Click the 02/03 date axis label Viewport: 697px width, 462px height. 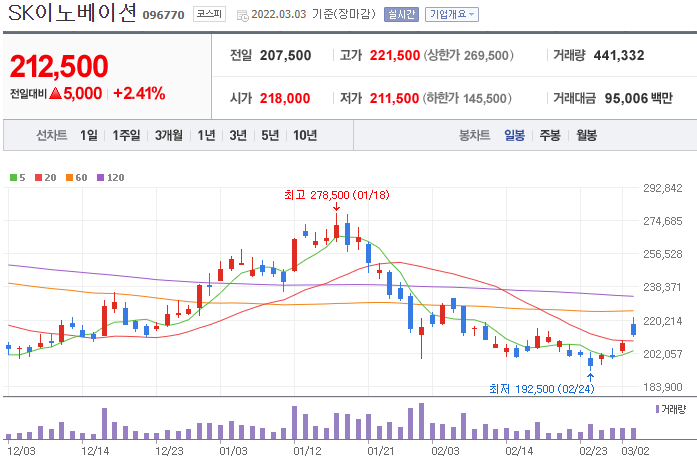click(x=445, y=451)
